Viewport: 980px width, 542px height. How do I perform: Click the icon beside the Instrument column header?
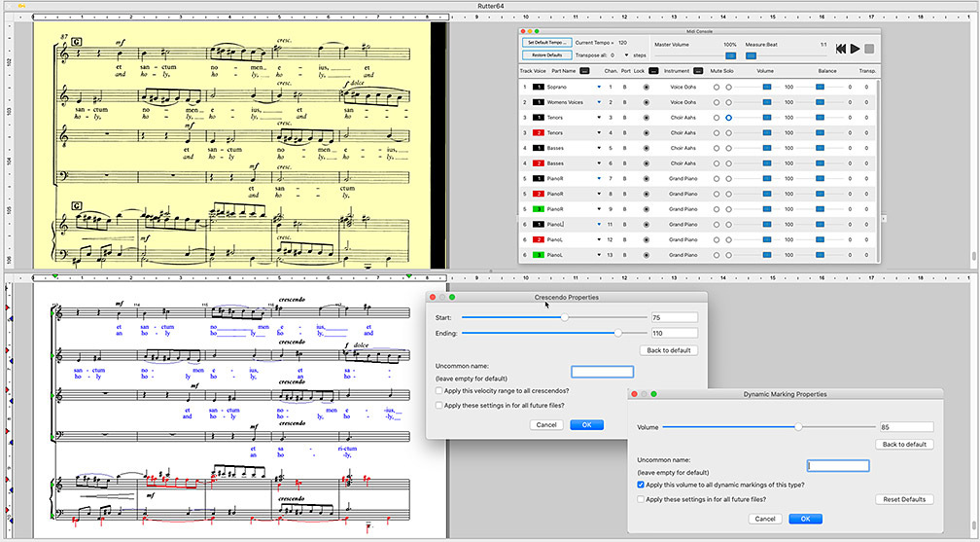click(698, 71)
